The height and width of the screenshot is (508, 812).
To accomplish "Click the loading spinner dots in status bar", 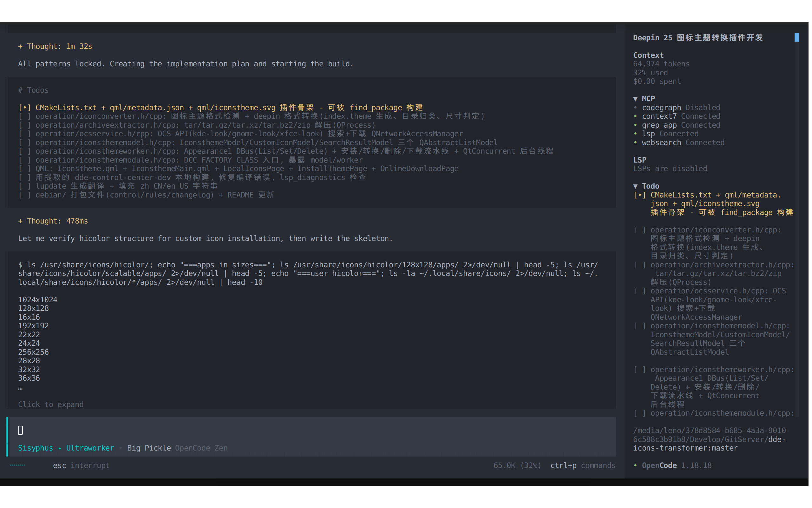I will tap(17, 465).
